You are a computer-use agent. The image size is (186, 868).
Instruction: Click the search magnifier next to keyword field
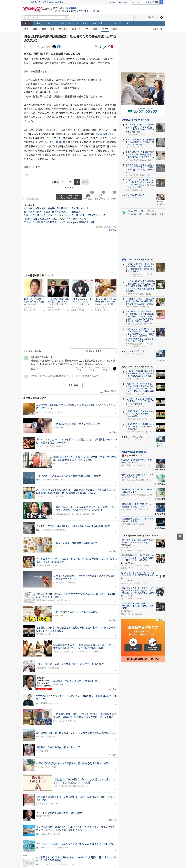click(66, 17)
